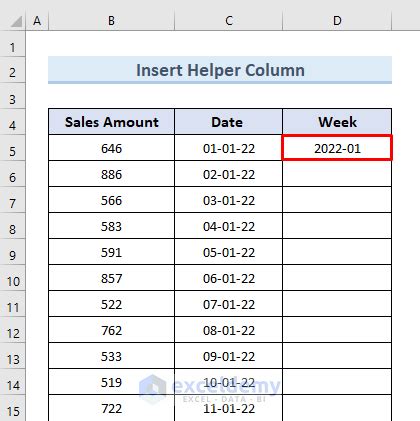Select the date cell 04-01-22
The width and height of the screenshot is (420, 421).
click(228, 226)
